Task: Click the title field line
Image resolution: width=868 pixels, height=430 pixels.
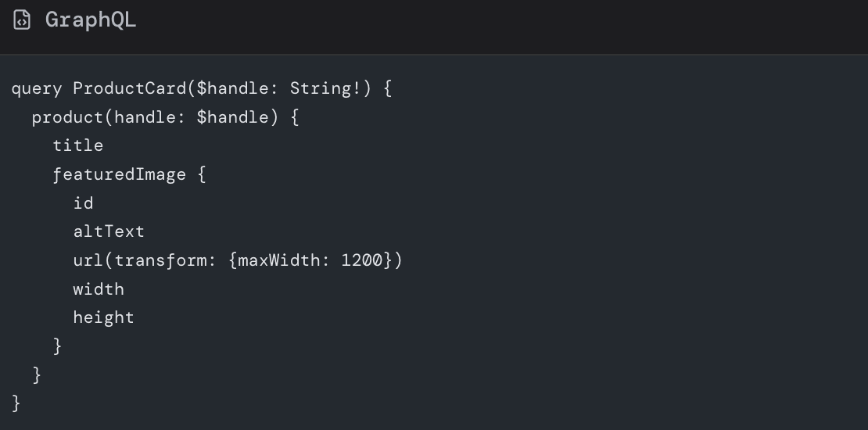Action: pos(78,145)
